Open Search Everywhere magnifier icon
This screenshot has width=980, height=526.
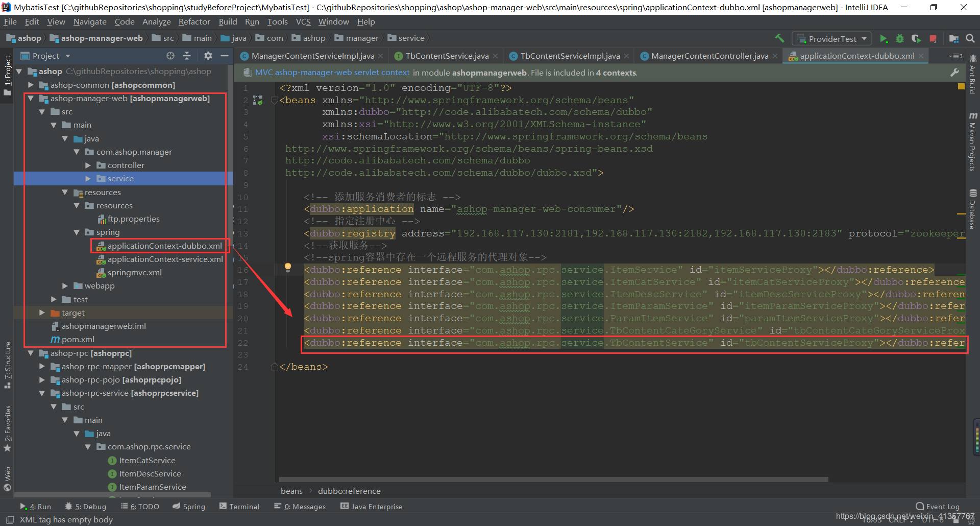970,39
